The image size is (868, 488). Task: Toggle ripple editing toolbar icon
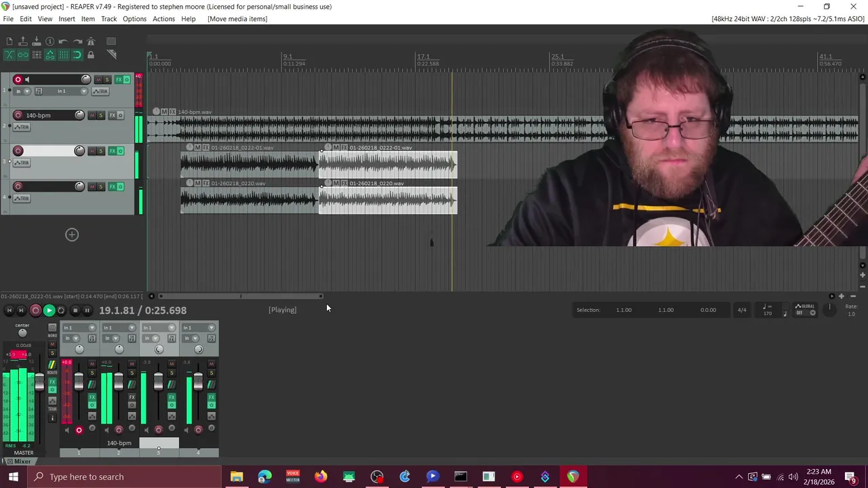pyautogui.click(x=37, y=55)
